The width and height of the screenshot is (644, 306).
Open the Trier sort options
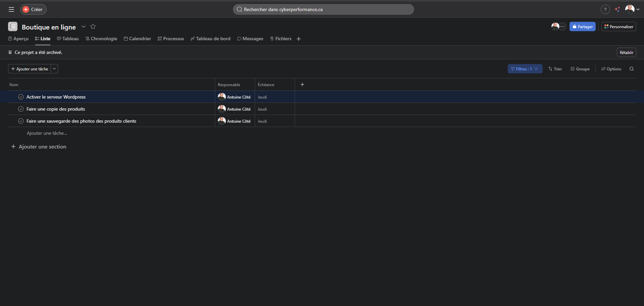555,69
